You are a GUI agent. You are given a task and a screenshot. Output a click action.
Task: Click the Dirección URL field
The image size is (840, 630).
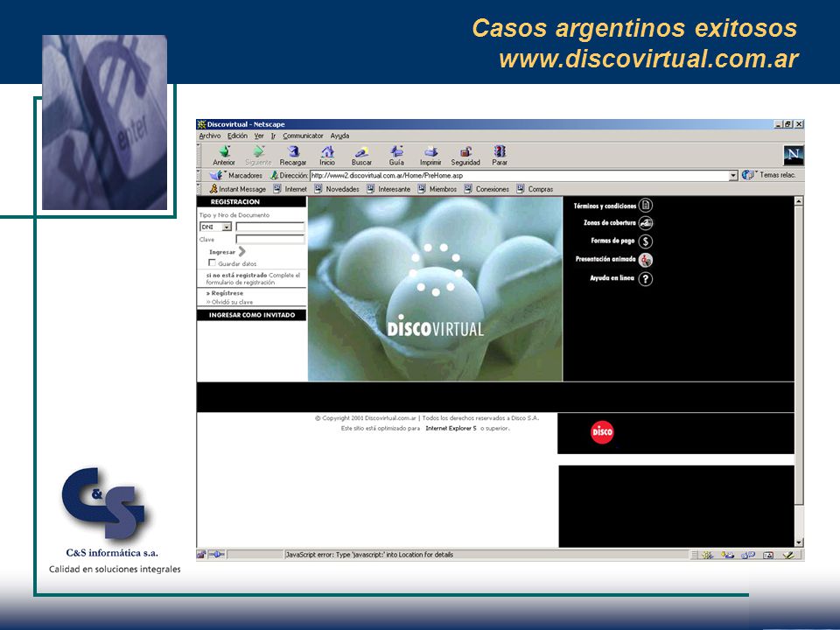(519, 176)
